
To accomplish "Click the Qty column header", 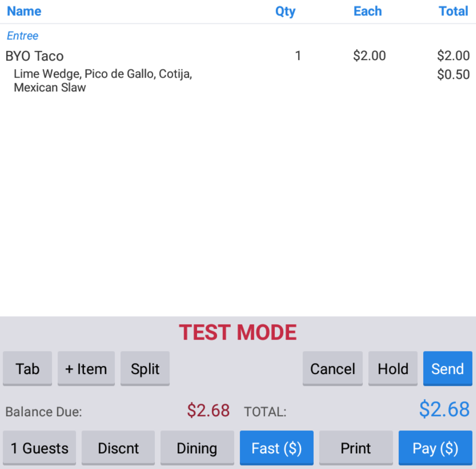I will pyautogui.click(x=285, y=11).
